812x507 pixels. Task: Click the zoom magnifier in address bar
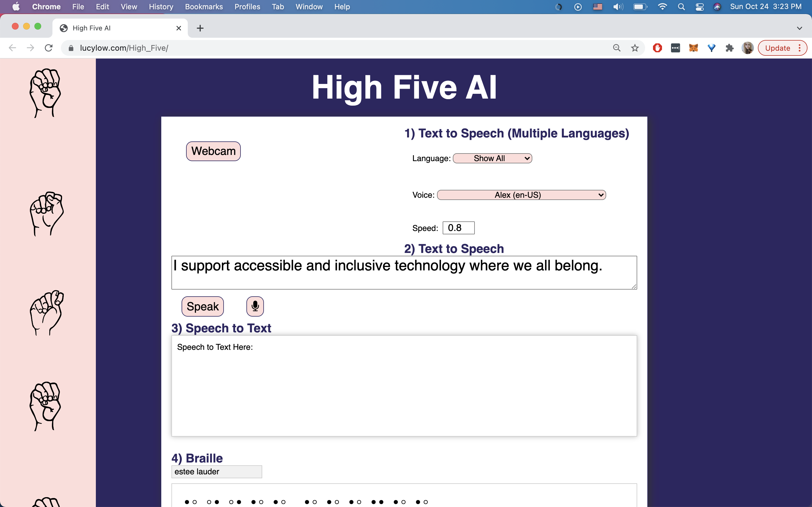(616, 48)
